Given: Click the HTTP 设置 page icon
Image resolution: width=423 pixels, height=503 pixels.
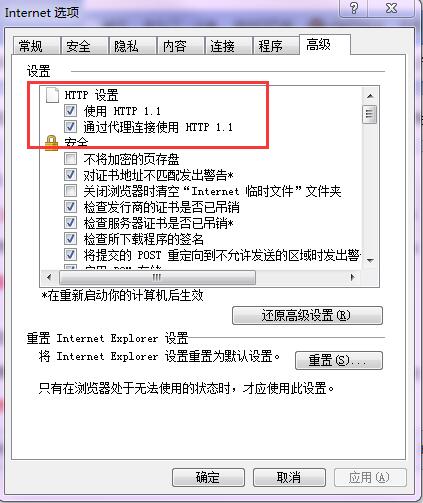Looking at the screenshot, I should 52,95.
